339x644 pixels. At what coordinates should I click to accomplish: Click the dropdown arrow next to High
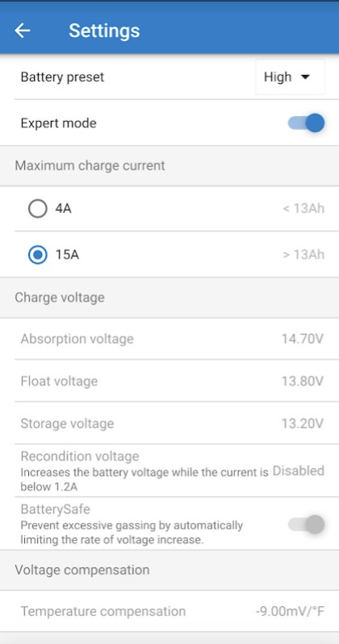coord(305,77)
